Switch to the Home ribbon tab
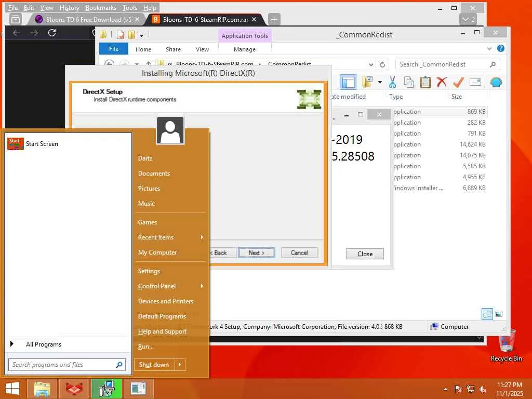The image size is (532, 399). coord(143,49)
